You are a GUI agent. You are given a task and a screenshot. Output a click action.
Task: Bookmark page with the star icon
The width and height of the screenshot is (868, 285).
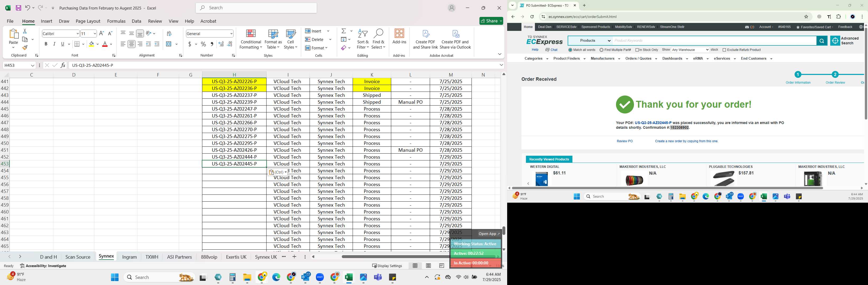806,17
